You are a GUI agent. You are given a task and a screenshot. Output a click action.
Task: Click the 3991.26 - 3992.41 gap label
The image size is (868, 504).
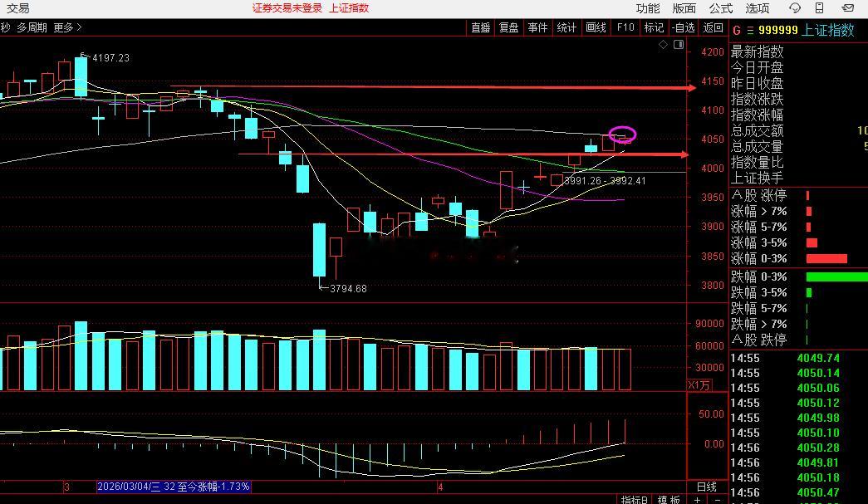tap(605, 181)
